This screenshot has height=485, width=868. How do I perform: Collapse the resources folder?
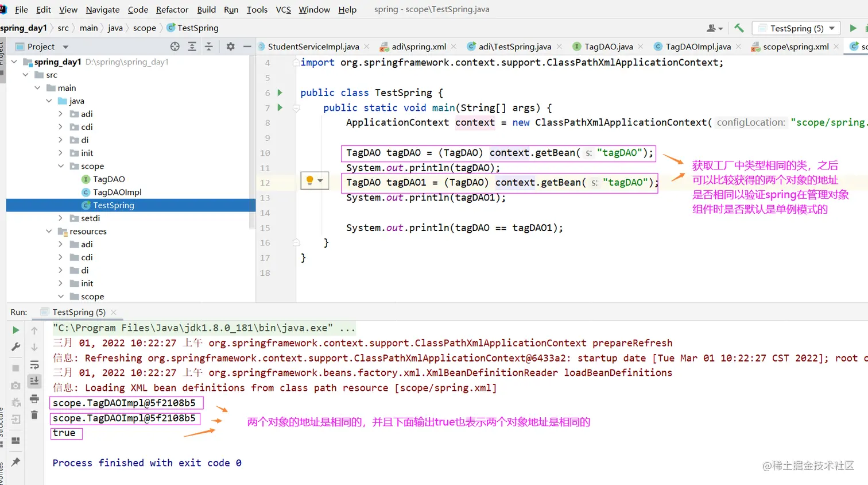tap(49, 231)
